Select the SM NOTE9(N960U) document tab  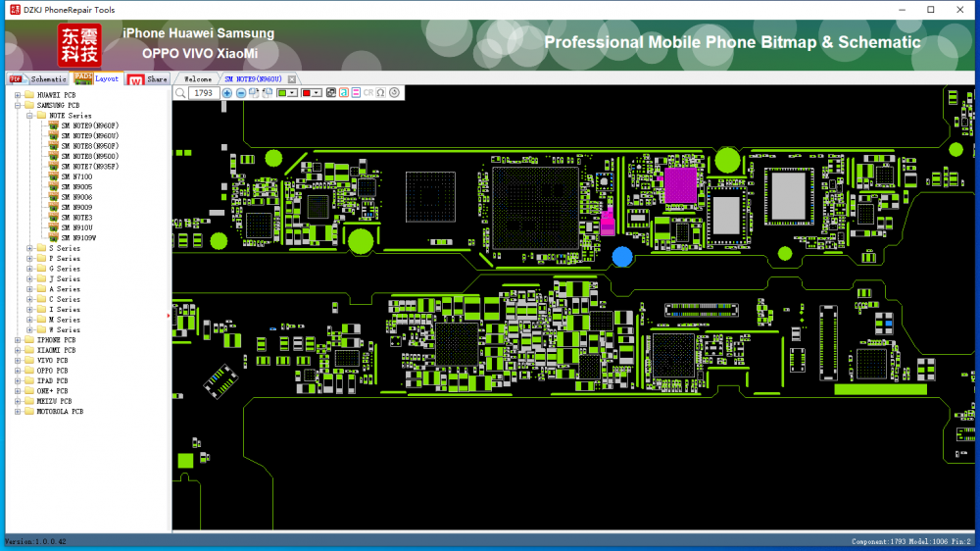[x=253, y=79]
